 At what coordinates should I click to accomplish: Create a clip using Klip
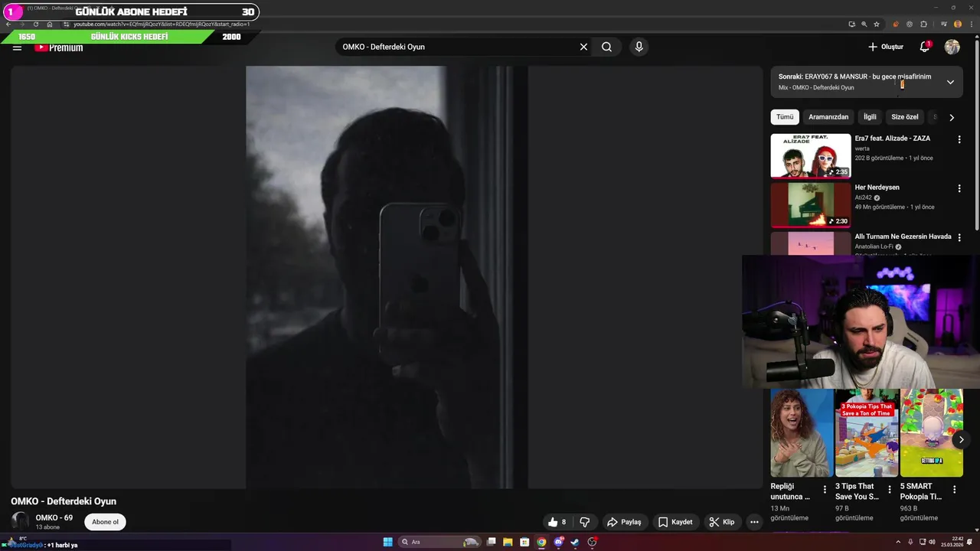click(x=721, y=522)
